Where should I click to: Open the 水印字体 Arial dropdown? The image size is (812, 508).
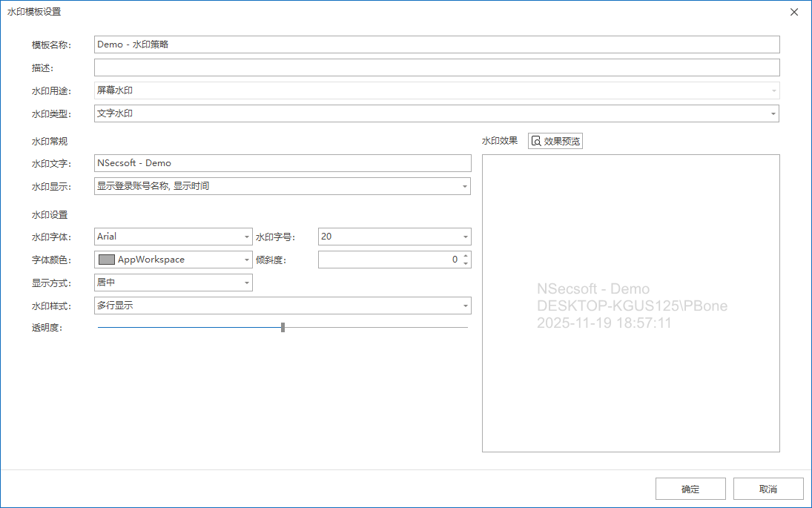coord(247,237)
